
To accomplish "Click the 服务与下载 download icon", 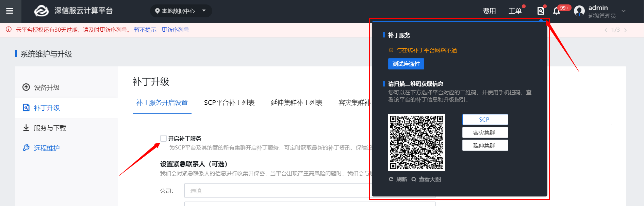I will [x=26, y=128].
